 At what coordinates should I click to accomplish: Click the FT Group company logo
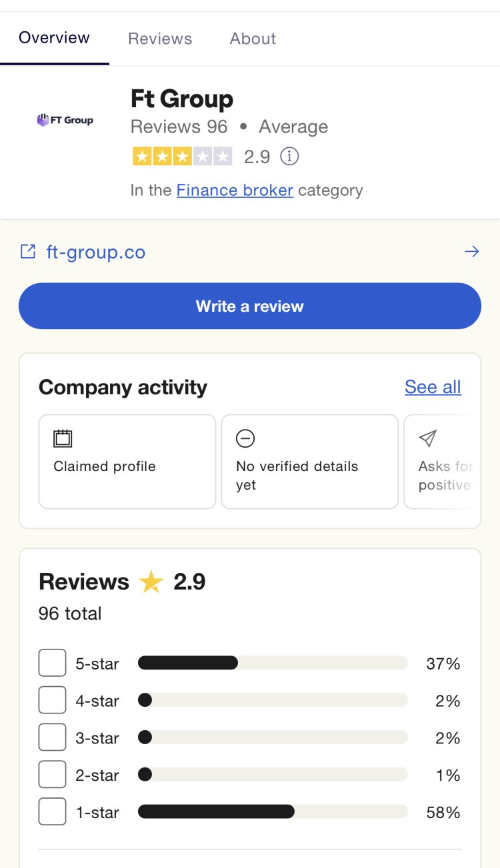[x=65, y=121]
